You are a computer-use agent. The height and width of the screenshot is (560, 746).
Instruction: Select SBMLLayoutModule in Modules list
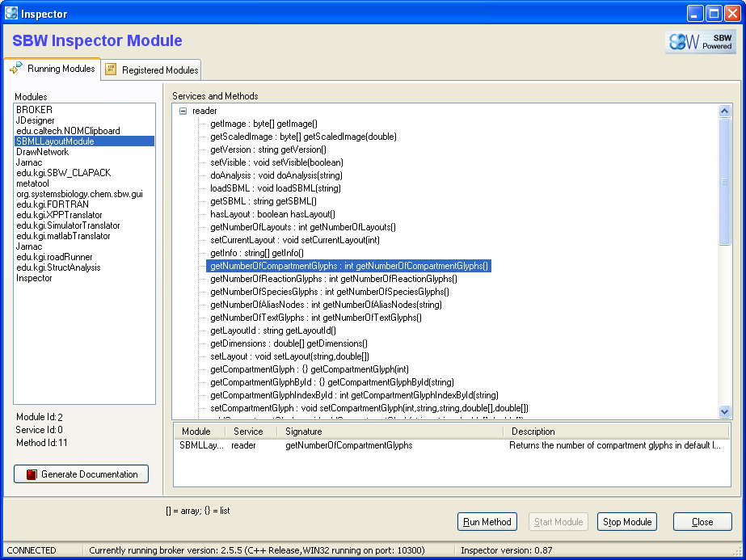[x=84, y=141]
